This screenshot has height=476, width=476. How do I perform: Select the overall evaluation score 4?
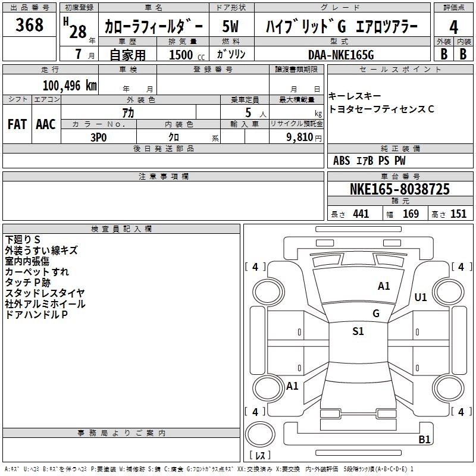coord(453,27)
